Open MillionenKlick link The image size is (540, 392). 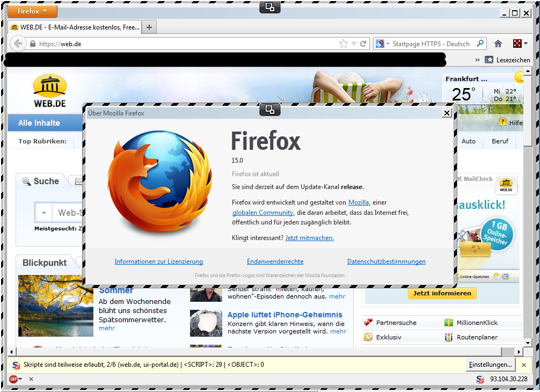(x=477, y=323)
